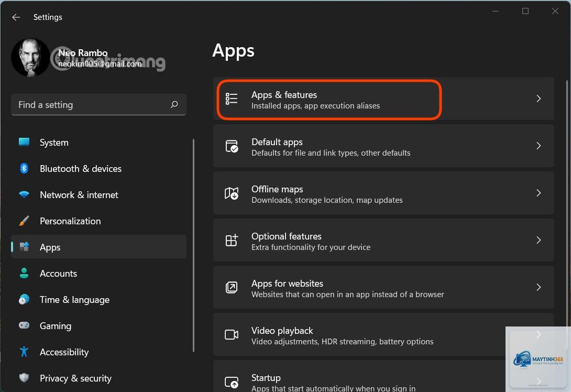Click the Find a setting box
571x392 pixels.
click(98, 105)
